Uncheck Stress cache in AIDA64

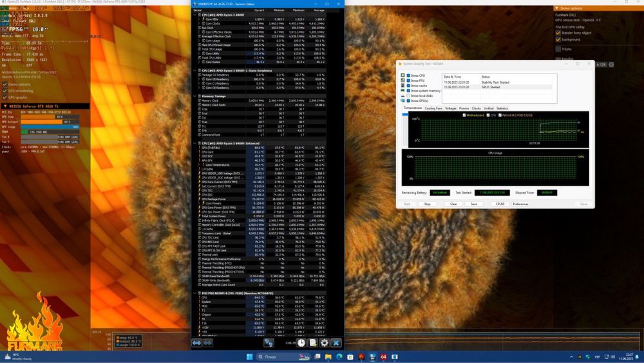[408, 86]
